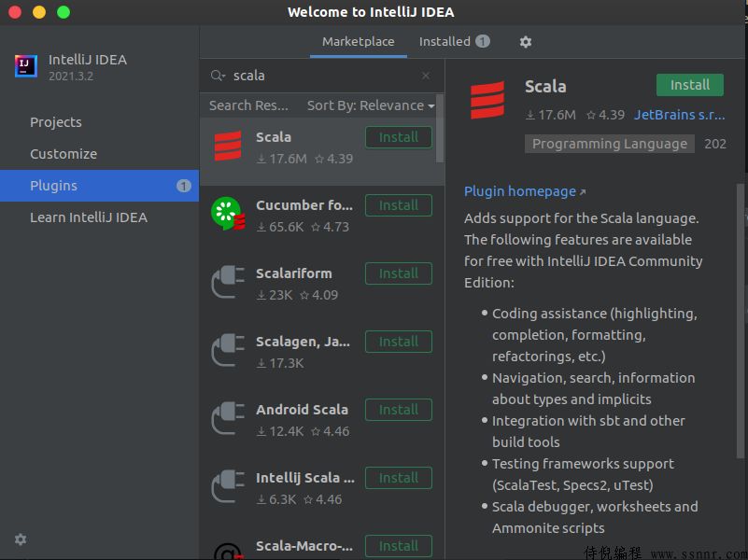Open the Plugin homepage link
Viewport: 748px width, 560px height.
(524, 191)
